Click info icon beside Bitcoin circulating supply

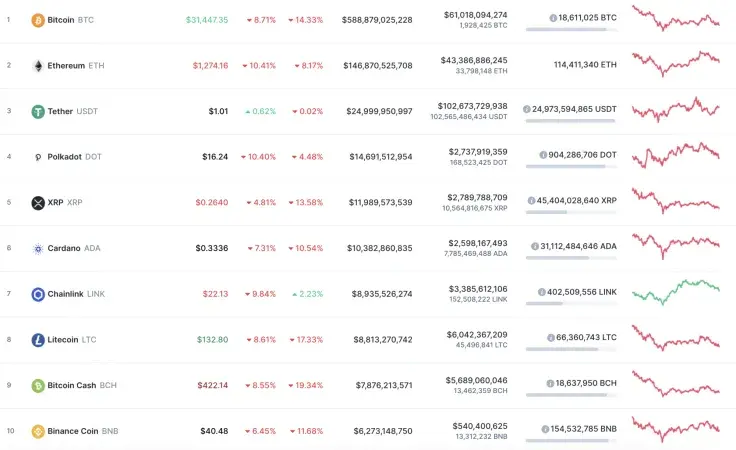coord(553,19)
